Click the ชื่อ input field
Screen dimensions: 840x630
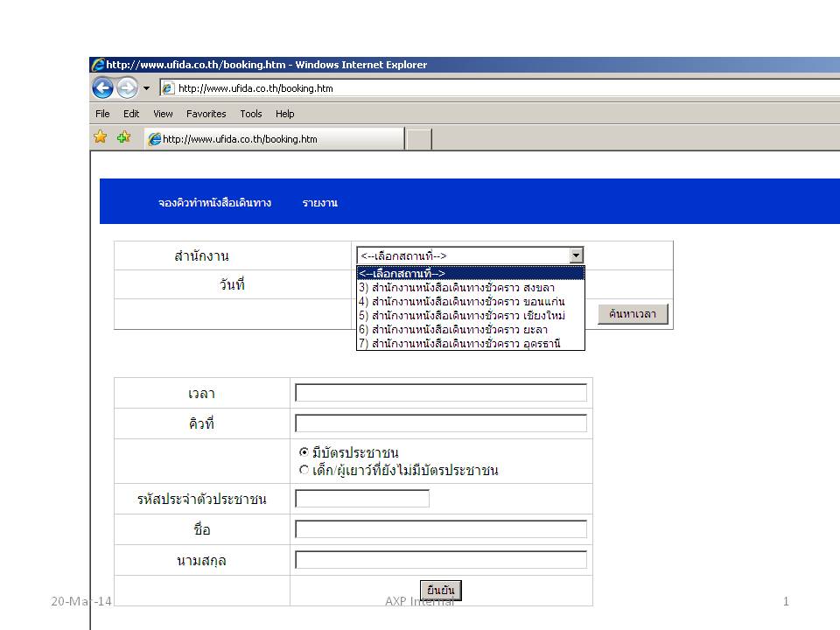(441, 529)
